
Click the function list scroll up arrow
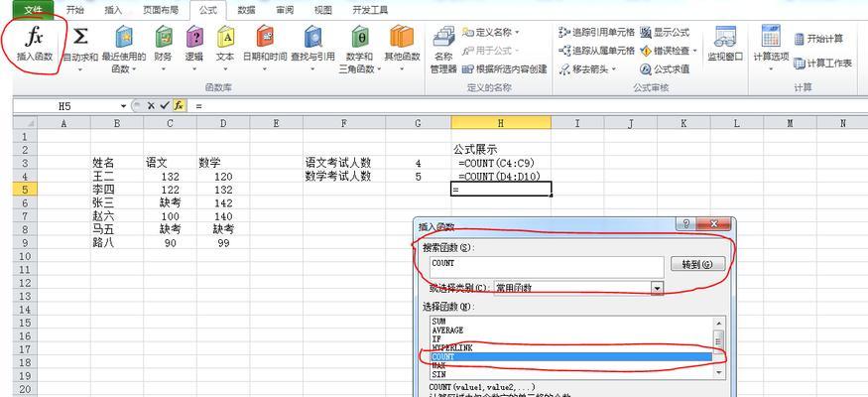click(x=718, y=323)
